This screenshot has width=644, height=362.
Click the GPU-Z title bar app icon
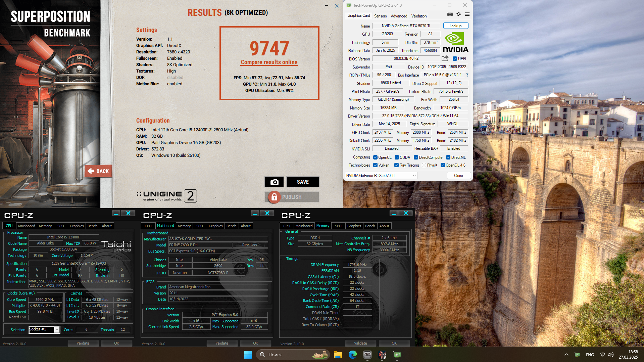349,5
